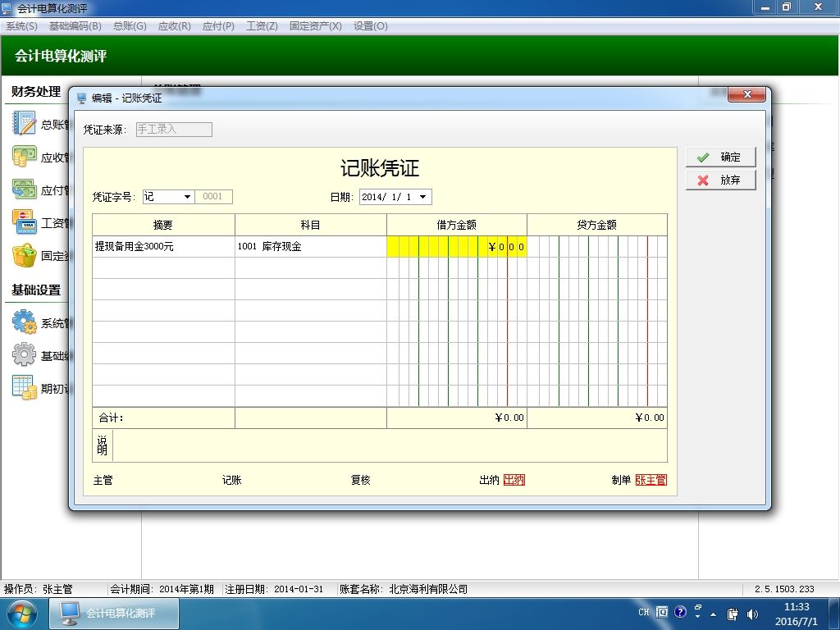Click the 财务处理 section heading
The height and width of the screenshot is (630, 840).
click(x=36, y=92)
